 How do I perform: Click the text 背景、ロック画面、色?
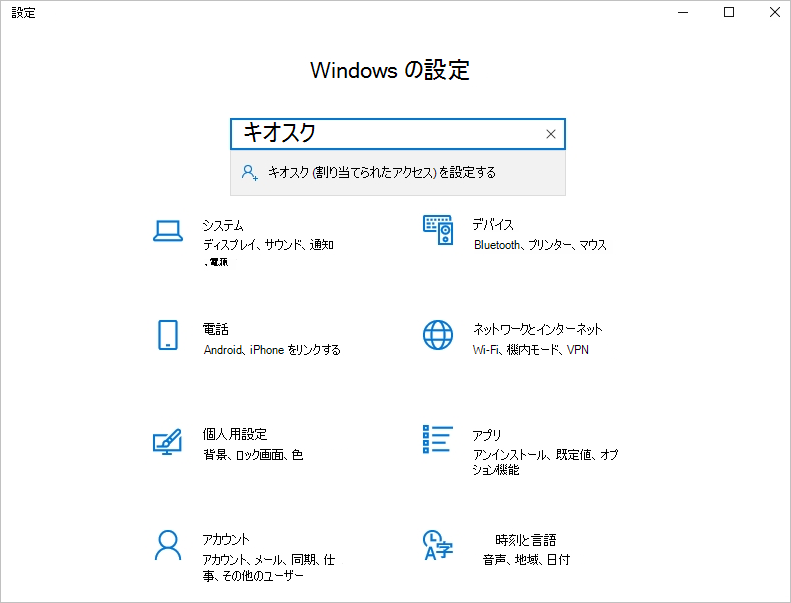pos(253,455)
